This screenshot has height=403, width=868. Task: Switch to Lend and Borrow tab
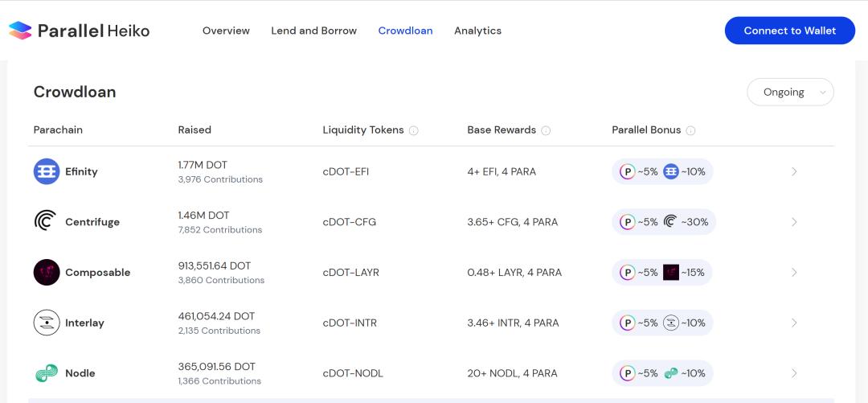point(313,31)
